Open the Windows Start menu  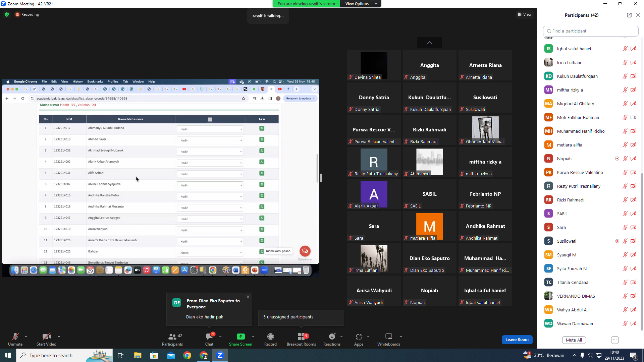point(8,355)
